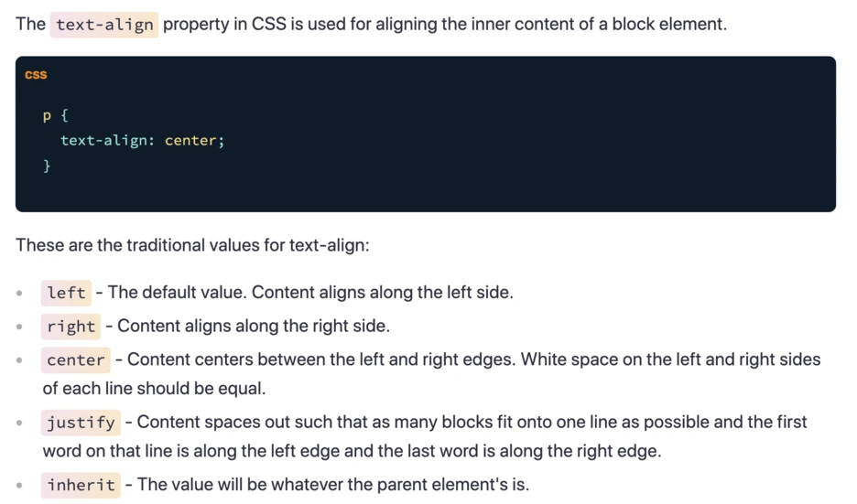Click the 'left' code tag in the list
Screen dimensions: 857x504
pyautogui.click(x=66, y=293)
